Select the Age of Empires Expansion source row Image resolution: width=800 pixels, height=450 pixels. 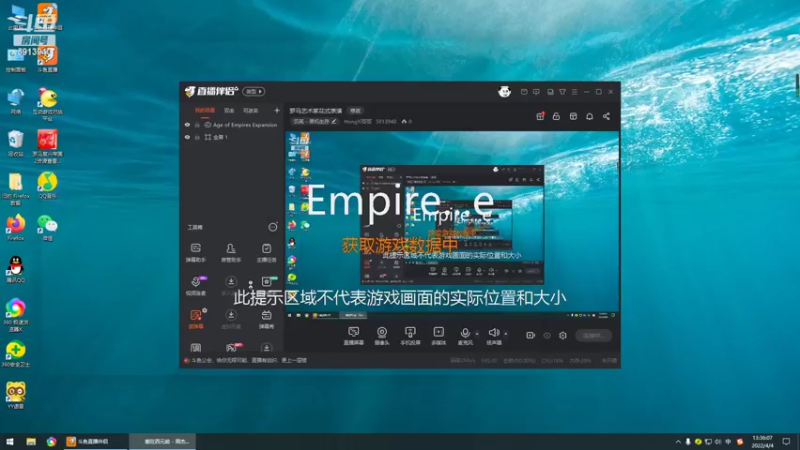(x=231, y=125)
